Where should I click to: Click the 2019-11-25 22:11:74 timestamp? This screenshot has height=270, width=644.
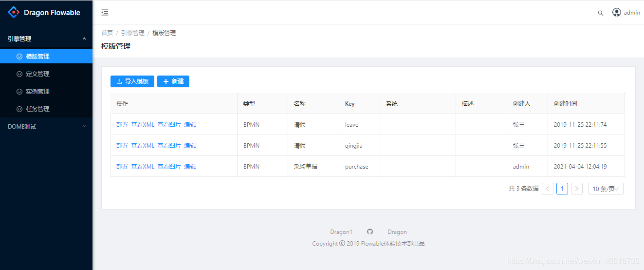[580, 125]
